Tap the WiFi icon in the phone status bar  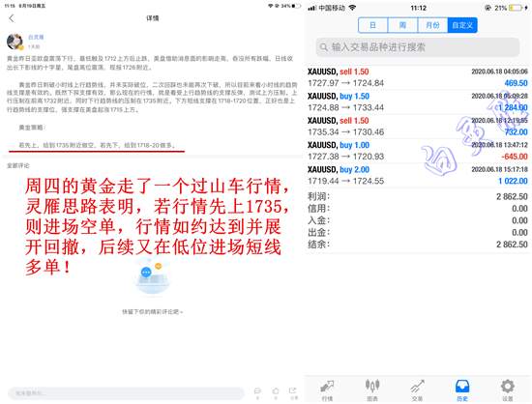pyautogui.click(x=352, y=8)
